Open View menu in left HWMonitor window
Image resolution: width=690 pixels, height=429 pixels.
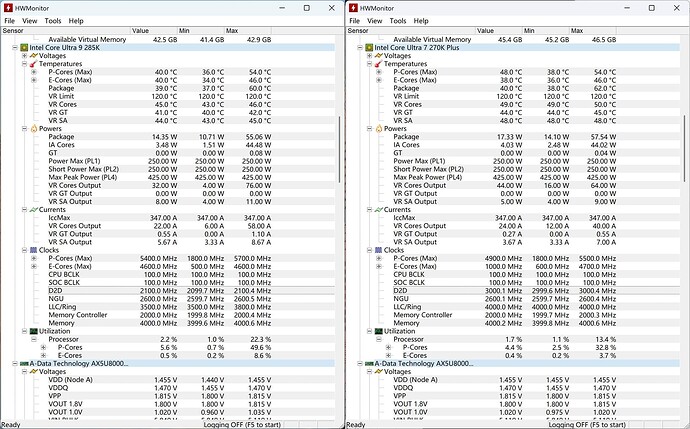29,21
